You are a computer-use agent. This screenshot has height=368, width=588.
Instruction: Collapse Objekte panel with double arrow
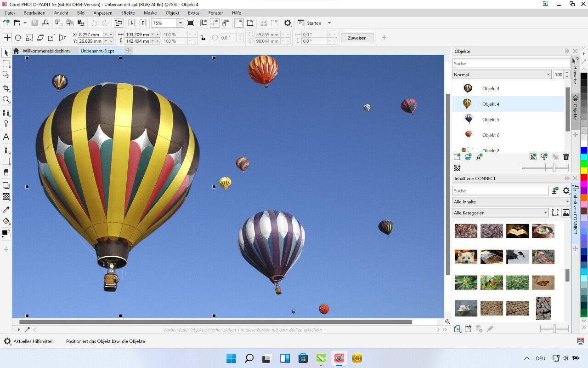click(x=567, y=51)
